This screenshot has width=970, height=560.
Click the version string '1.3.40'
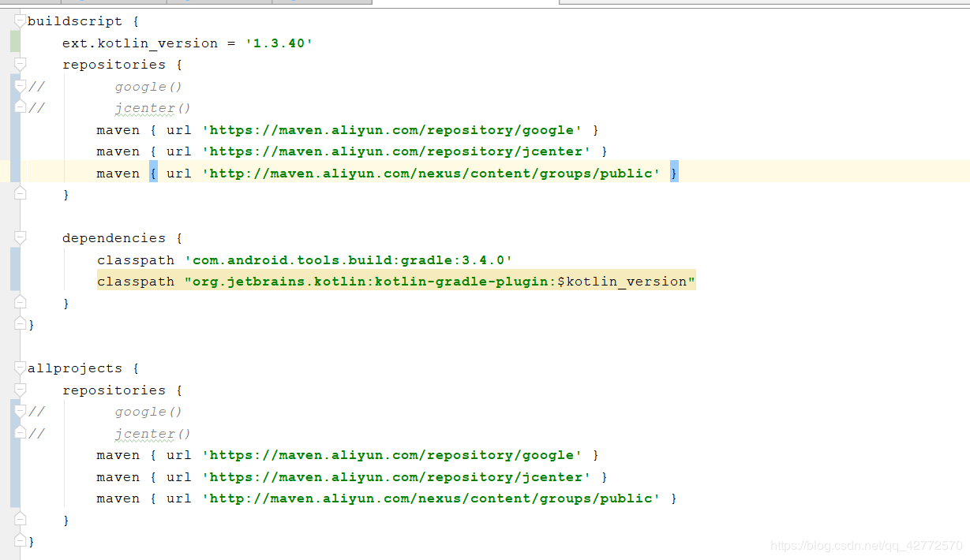coord(279,43)
